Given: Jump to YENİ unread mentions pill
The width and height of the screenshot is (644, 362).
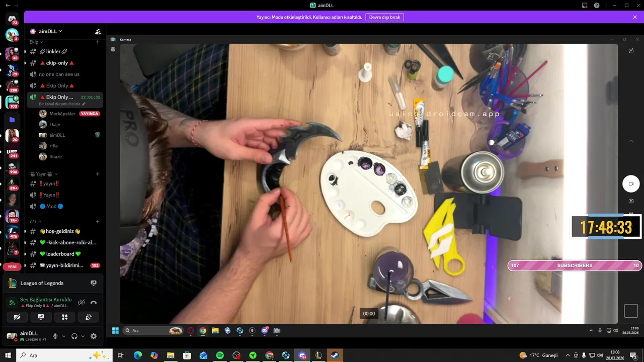Looking at the screenshot, I should click(x=12, y=267).
